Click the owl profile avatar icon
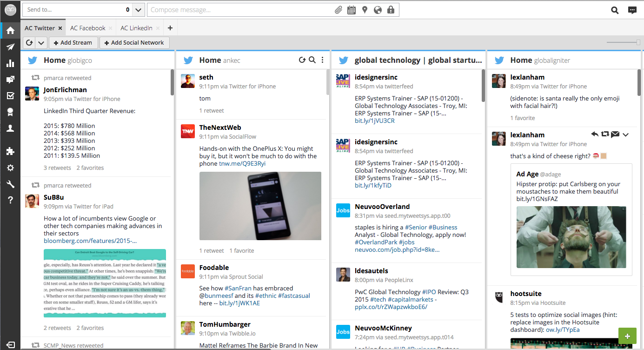Image resolution: width=644 pixels, height=350 pixels. coord(10,9)
